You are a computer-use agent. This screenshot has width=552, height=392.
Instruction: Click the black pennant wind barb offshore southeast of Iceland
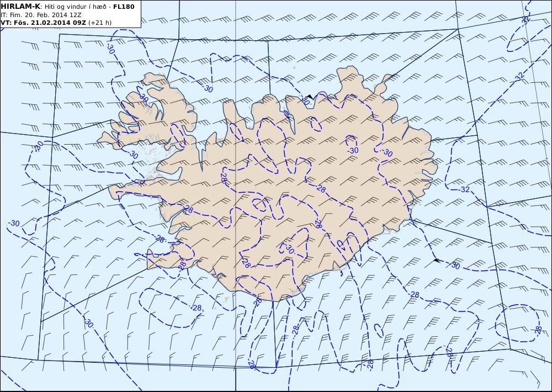(437, 260)
